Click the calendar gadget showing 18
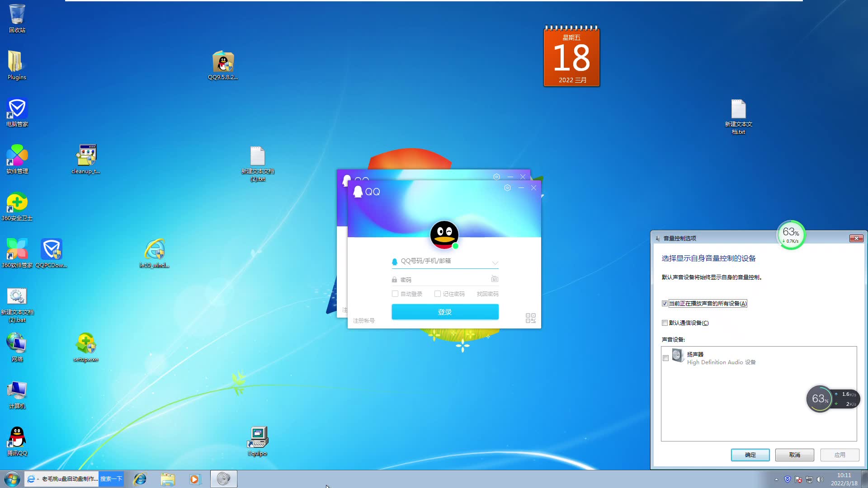Viewport: 868px width, 488px height. coord(571,56)
